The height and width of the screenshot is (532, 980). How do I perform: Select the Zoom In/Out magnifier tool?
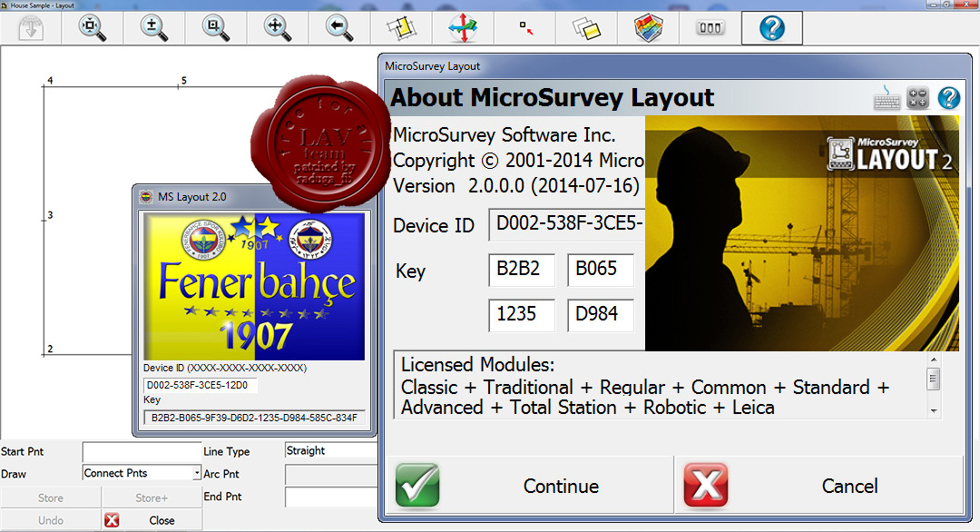[x=153, y=27]
